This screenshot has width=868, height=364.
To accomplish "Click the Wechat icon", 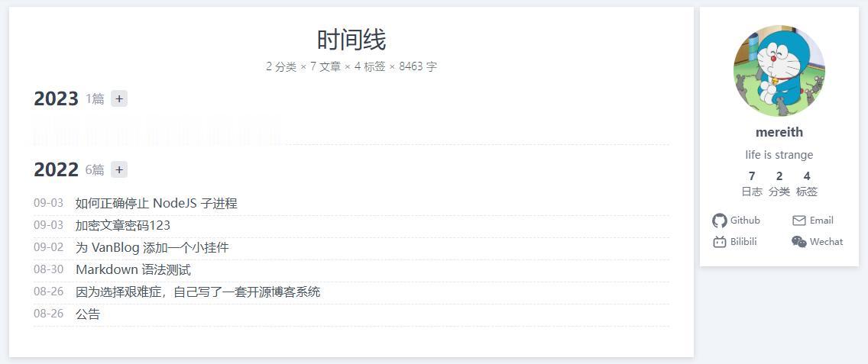I will [x=799, y=242].
